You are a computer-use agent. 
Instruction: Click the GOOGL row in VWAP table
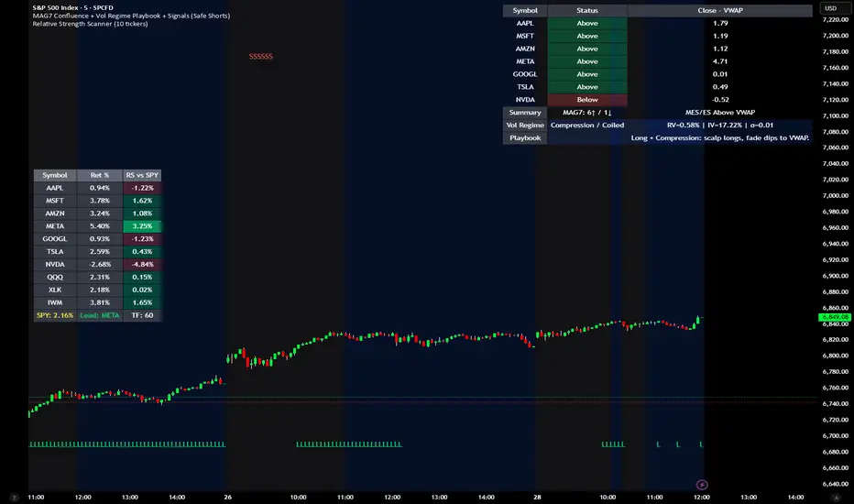[x=657, y=74]
